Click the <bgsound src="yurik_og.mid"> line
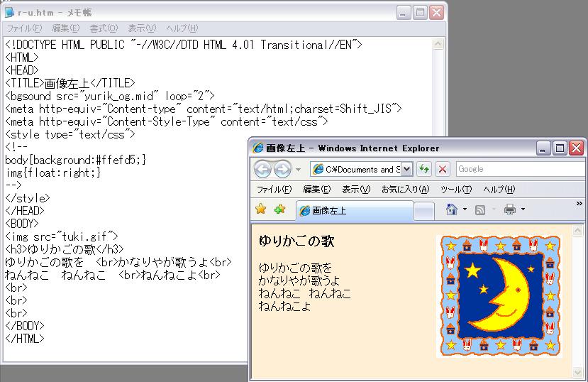 [110, 96]
